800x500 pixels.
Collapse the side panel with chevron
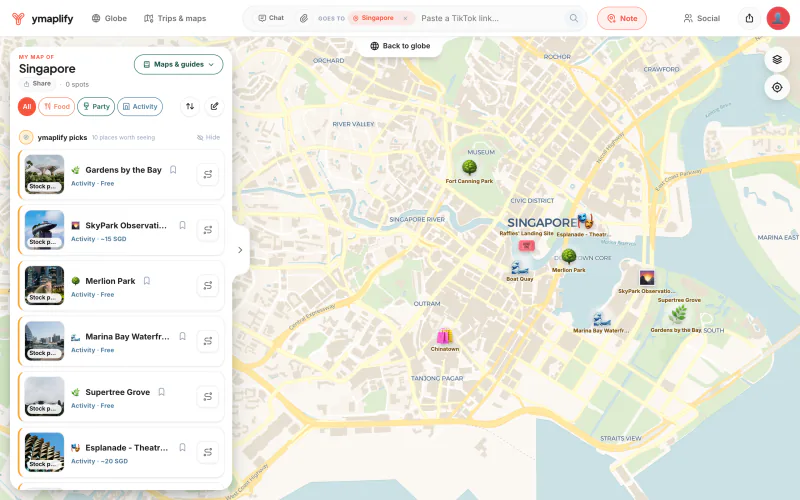click(240, 250)
